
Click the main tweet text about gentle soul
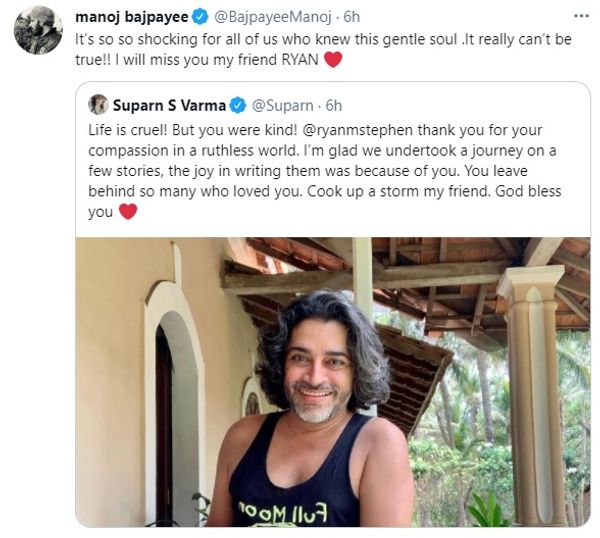point(323,49)
